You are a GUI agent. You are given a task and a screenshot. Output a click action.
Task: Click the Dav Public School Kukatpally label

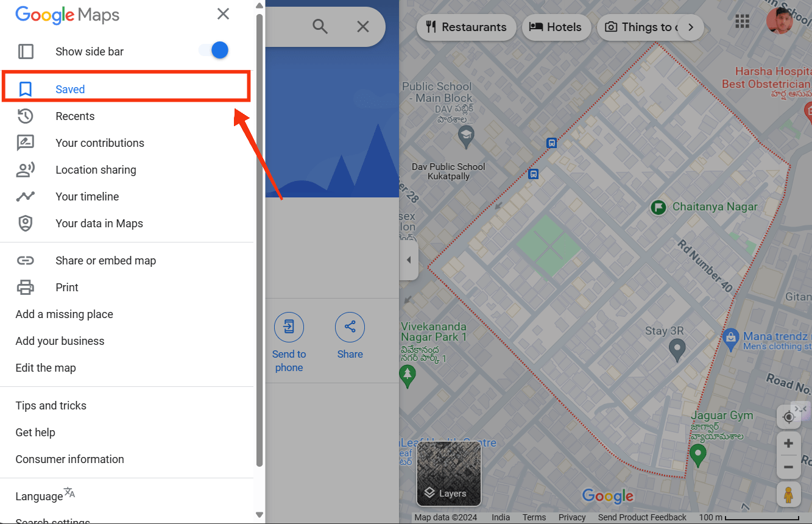point(449,171)
